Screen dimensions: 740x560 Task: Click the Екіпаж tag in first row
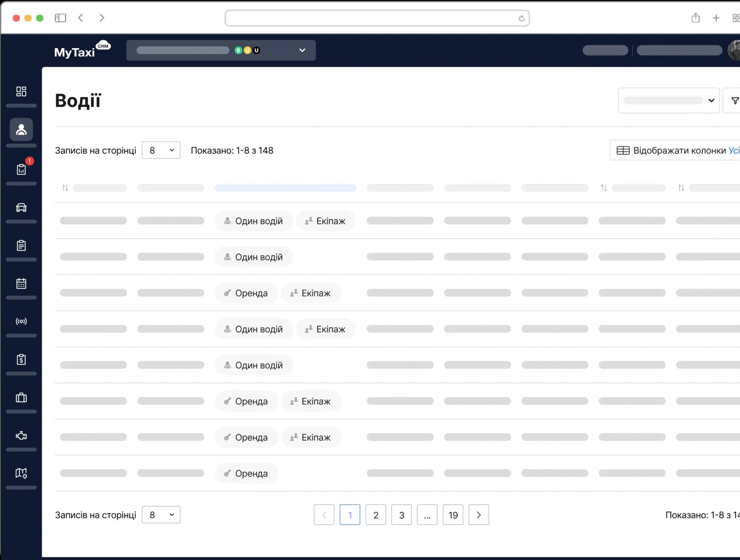326,221
